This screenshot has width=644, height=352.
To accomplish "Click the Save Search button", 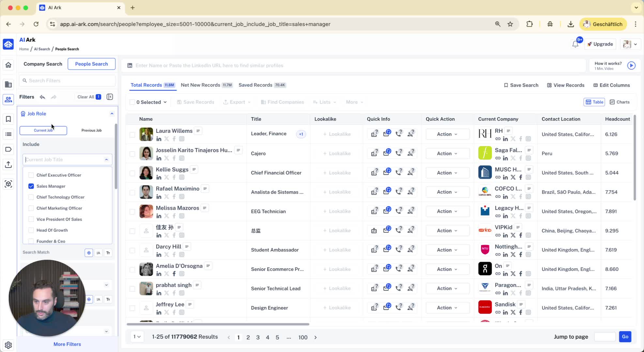I will 521,85.
